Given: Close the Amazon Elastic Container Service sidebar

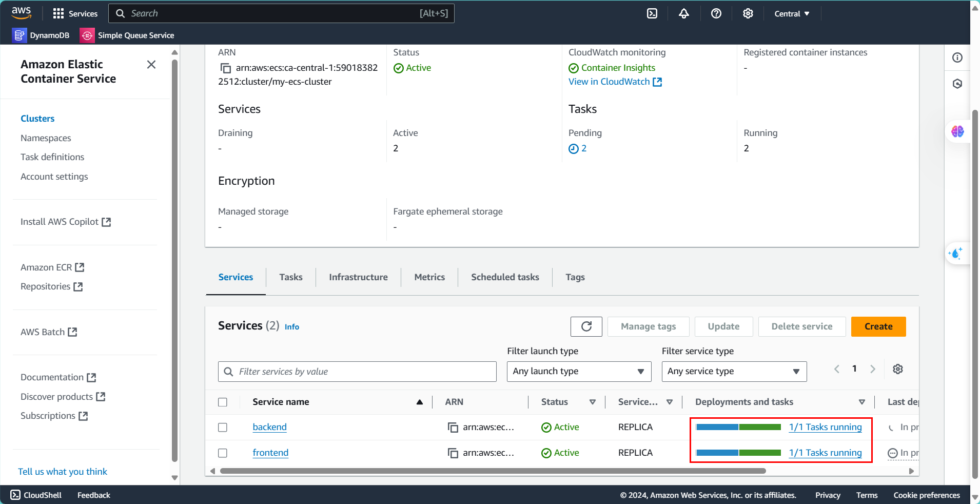Looking at the screenshot, I should [x=151, y=64].
